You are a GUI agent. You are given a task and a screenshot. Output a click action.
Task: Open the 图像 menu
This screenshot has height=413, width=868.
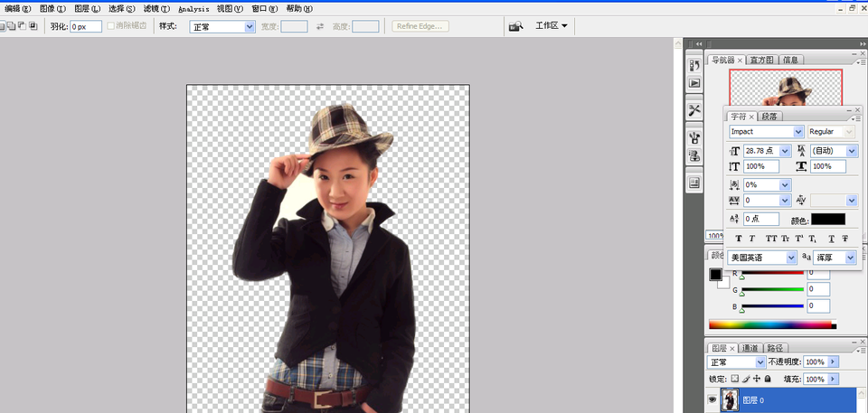(x=52, y=9)
